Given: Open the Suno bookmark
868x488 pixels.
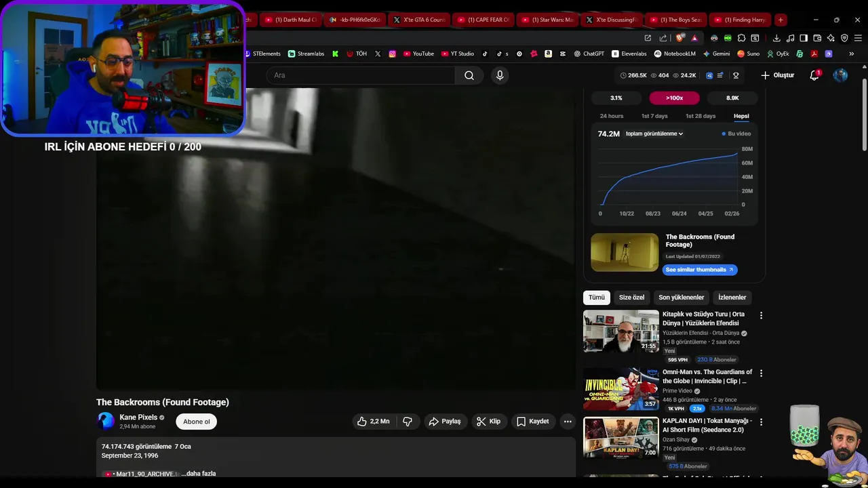Looking at the screenshot, I should click(x=748, y=54).
